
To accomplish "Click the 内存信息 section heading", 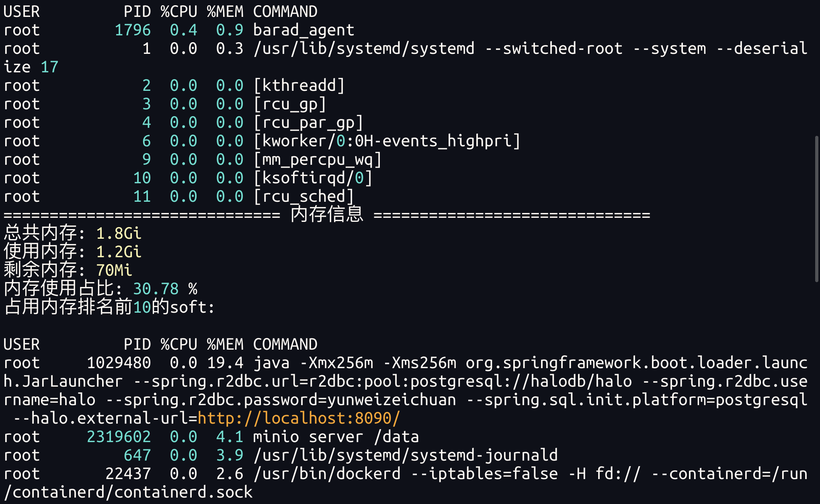I will pos(327,214).
